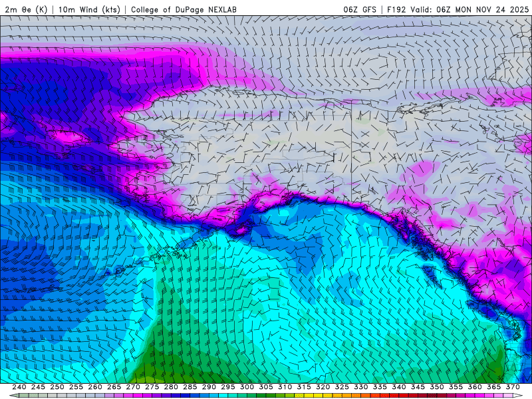Click the 350 label on color scale
This screenshot has width=532, height=399.
tap(437, 387)
